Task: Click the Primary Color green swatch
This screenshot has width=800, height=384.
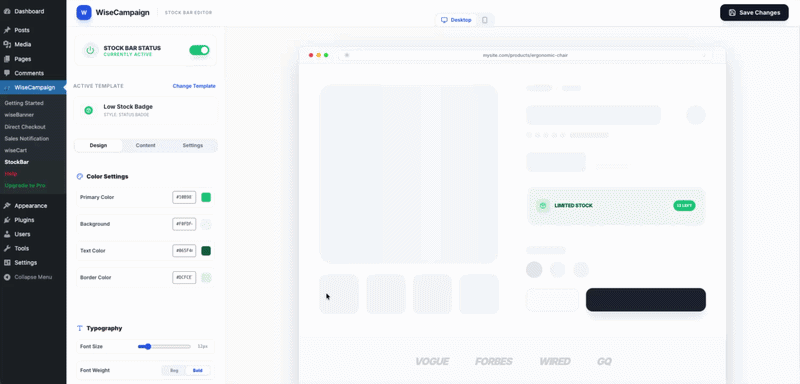Action: coord(206,197)
